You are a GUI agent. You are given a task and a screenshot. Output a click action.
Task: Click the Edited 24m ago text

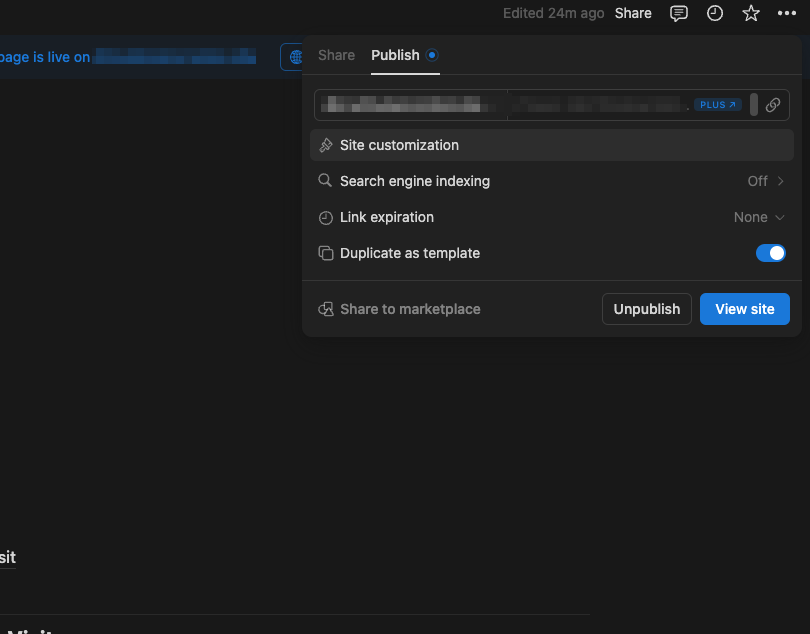[553, 13]
